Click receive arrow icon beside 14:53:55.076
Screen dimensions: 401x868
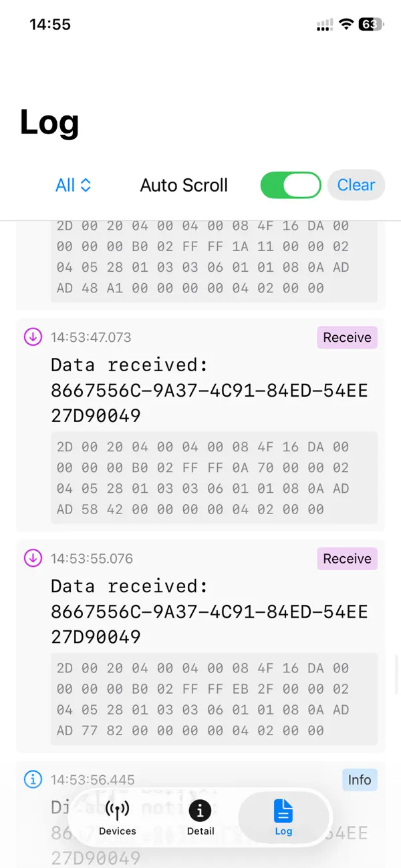pos(33,558)
